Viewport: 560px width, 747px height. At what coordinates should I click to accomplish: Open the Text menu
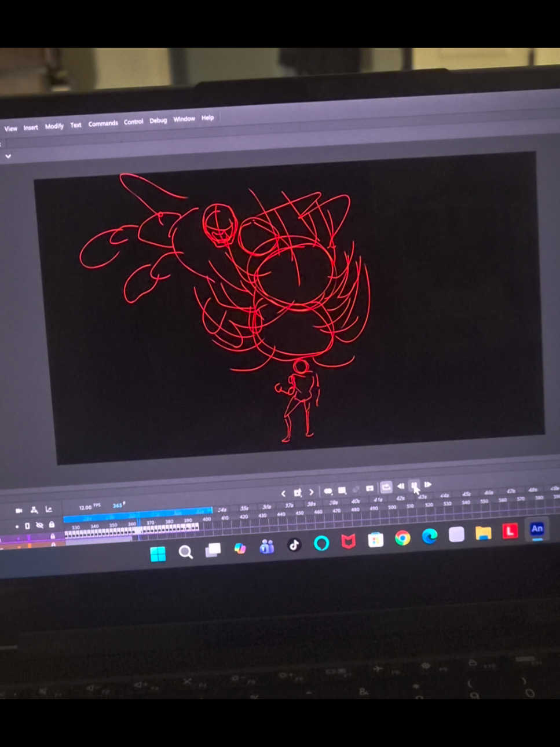point(76,125)
